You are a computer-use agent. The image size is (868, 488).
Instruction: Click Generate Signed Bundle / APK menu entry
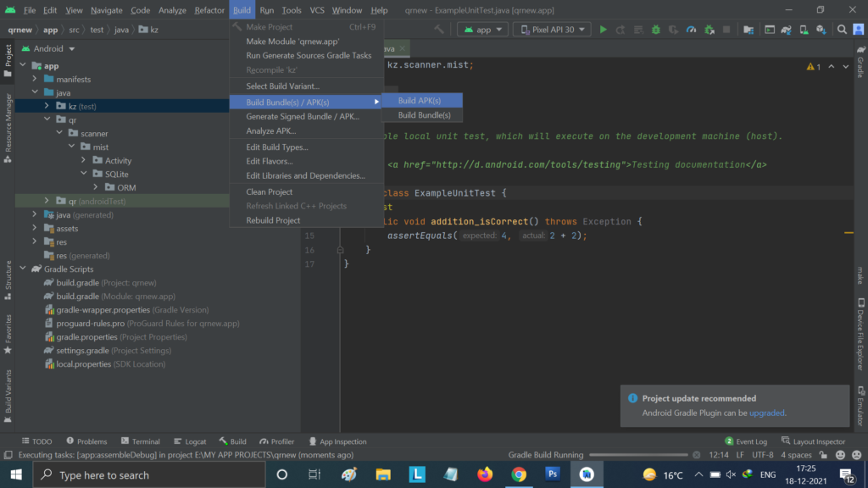click(x=307, y=116)
